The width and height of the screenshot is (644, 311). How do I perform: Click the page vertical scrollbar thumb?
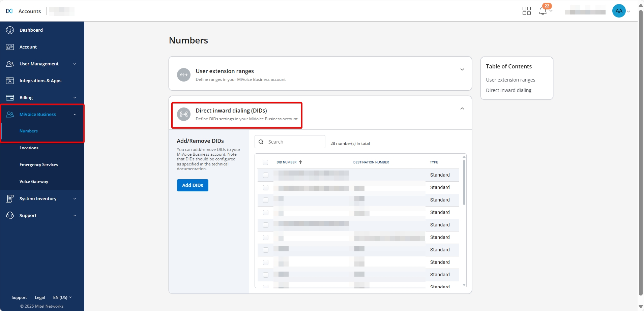click(641, 152)
